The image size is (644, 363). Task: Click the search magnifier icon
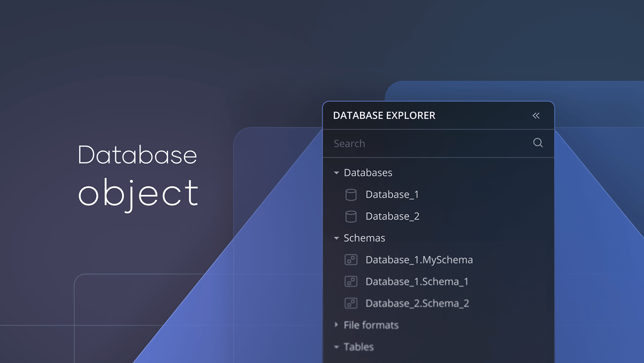coord(538,143)
